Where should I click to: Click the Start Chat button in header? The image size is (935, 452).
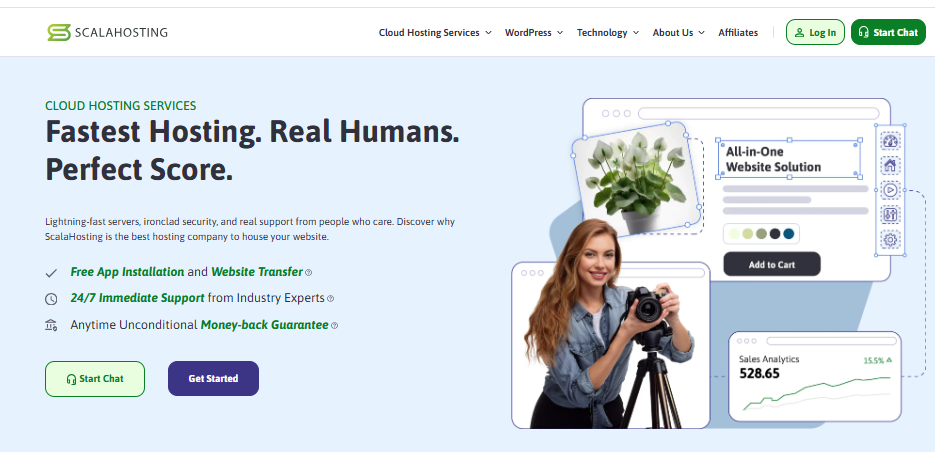[888, 32]
